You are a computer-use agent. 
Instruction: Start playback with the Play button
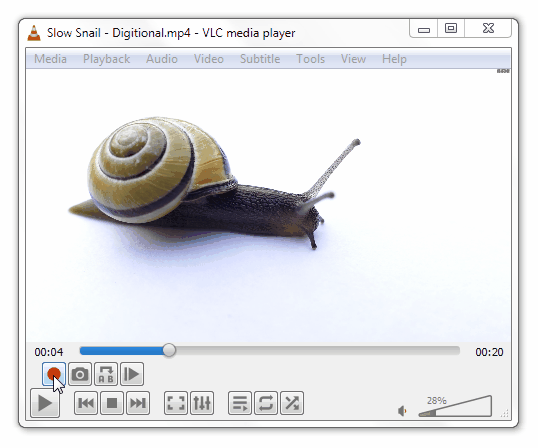(45, 403)
